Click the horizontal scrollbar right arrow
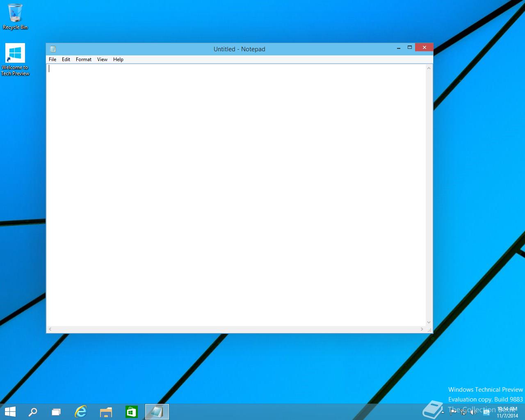Viewport: 525px width, 420px height. coord(422,329)
